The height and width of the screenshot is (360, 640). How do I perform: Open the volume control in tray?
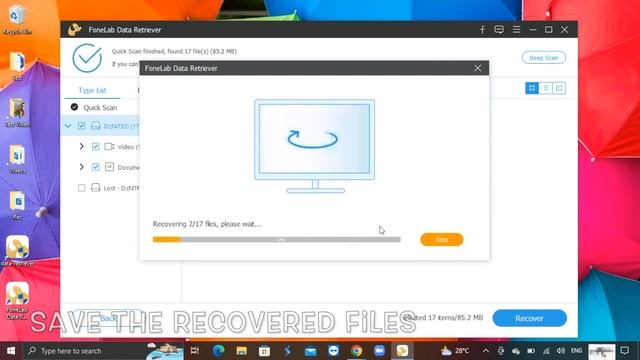(561, 351)
